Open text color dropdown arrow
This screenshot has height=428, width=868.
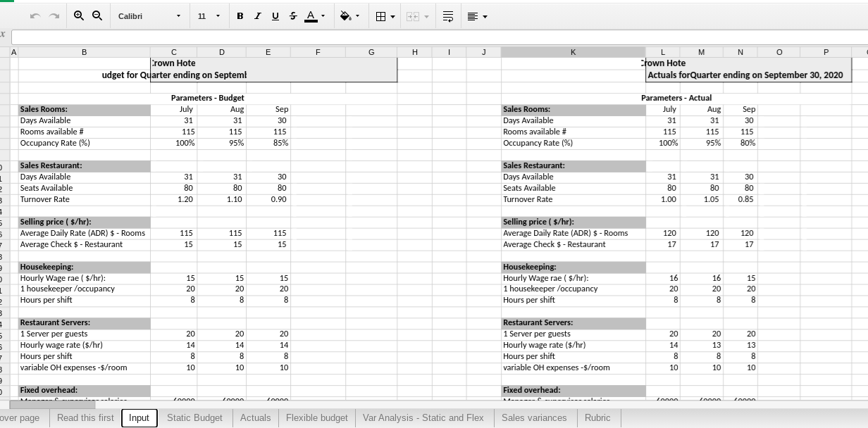[x=323, y=15]
